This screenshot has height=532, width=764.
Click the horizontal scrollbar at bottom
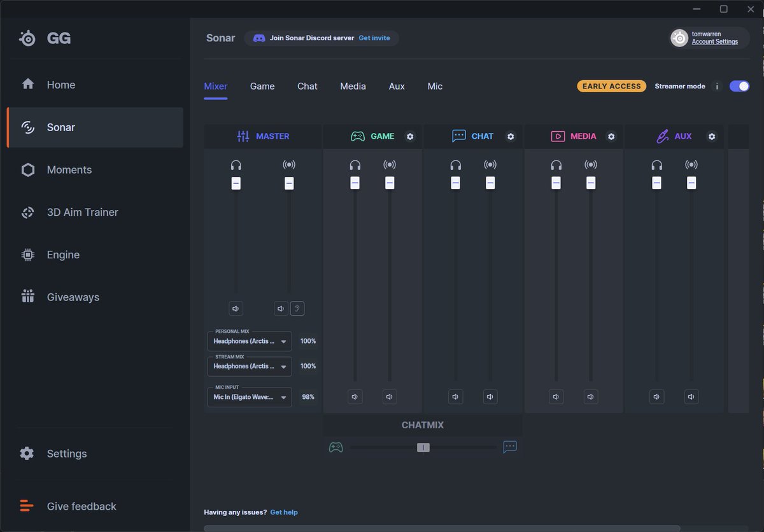click(442, 528)
